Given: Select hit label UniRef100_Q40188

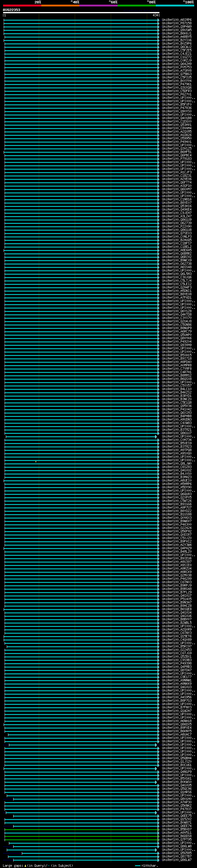Looking at the screenshot, I should tap(176, 118).
